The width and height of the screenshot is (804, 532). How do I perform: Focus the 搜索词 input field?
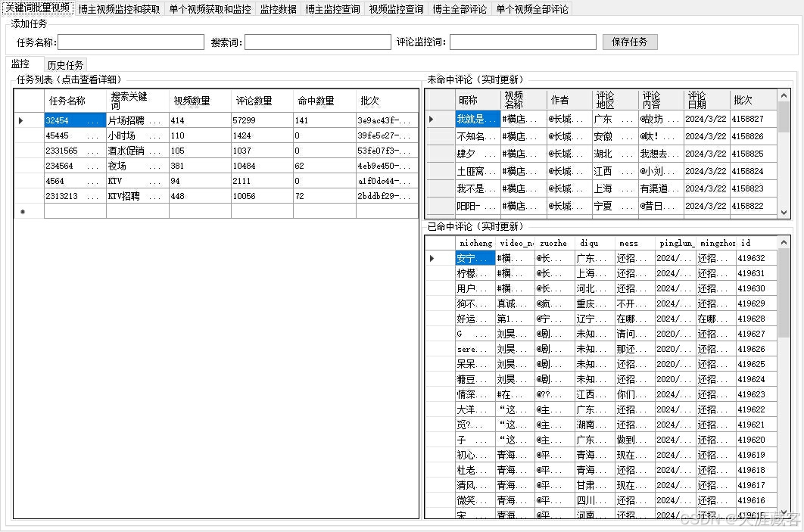[x=318, y=42]
